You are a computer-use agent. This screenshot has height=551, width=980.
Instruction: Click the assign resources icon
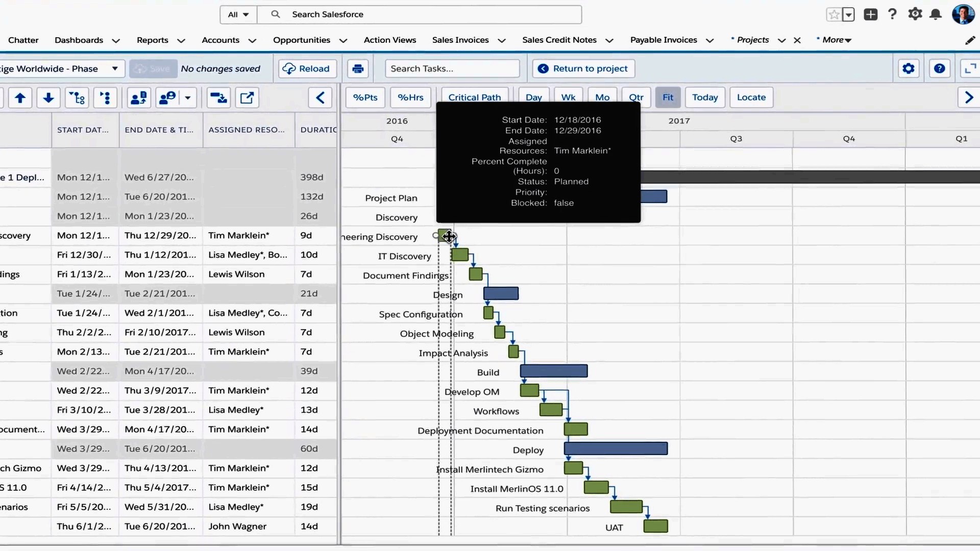(138, 97)
